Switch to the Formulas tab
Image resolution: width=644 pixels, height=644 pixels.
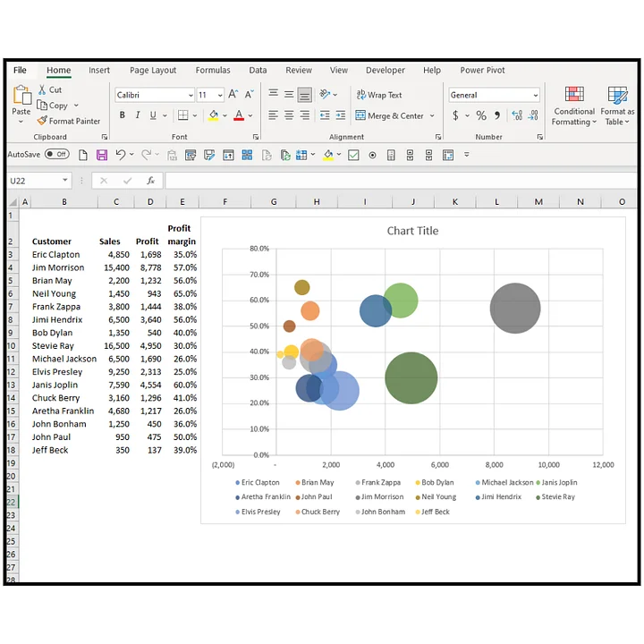213,71
